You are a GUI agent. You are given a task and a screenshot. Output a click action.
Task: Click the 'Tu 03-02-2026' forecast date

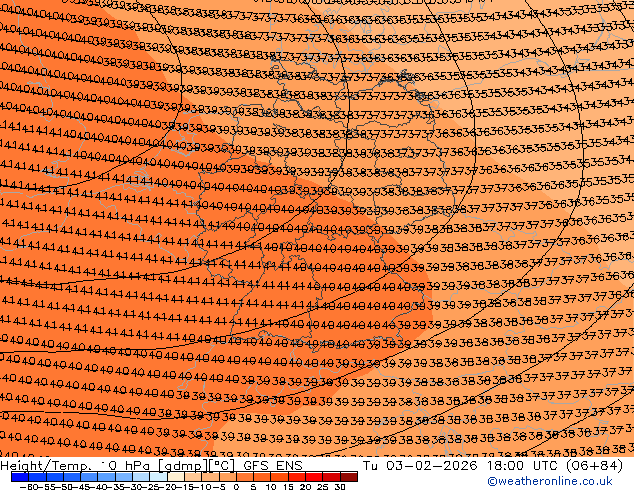click(420, 466)
